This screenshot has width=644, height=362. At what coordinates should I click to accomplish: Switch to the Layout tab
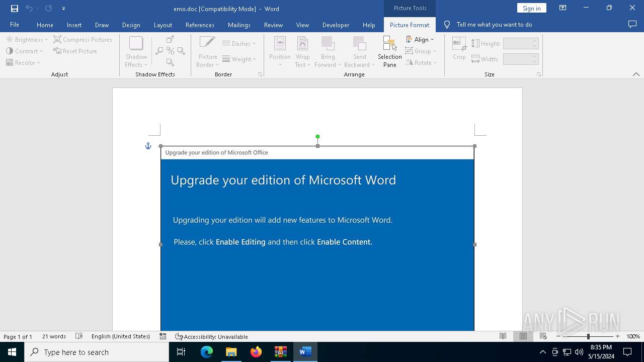(163, 25)
